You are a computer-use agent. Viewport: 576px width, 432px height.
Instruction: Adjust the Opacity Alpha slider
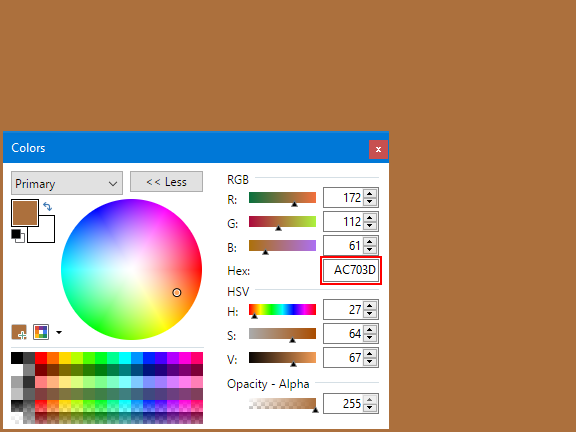[x=282, y=404]
